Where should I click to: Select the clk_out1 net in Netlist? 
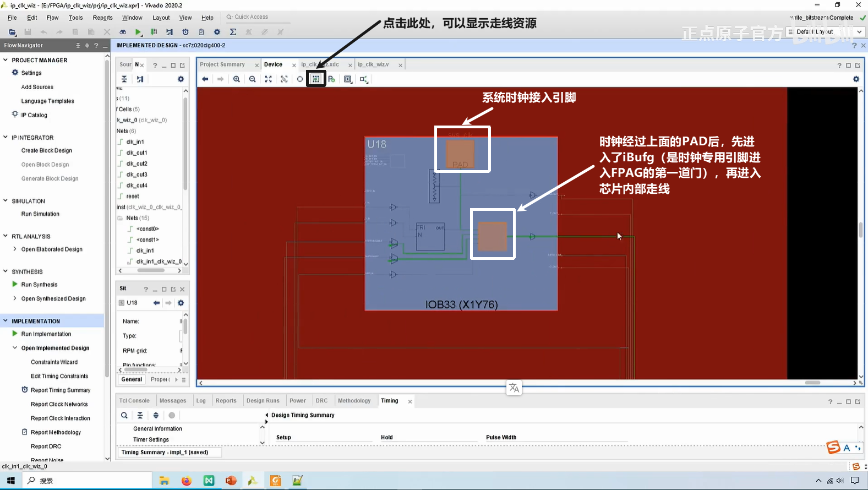[x=137, y=153]
